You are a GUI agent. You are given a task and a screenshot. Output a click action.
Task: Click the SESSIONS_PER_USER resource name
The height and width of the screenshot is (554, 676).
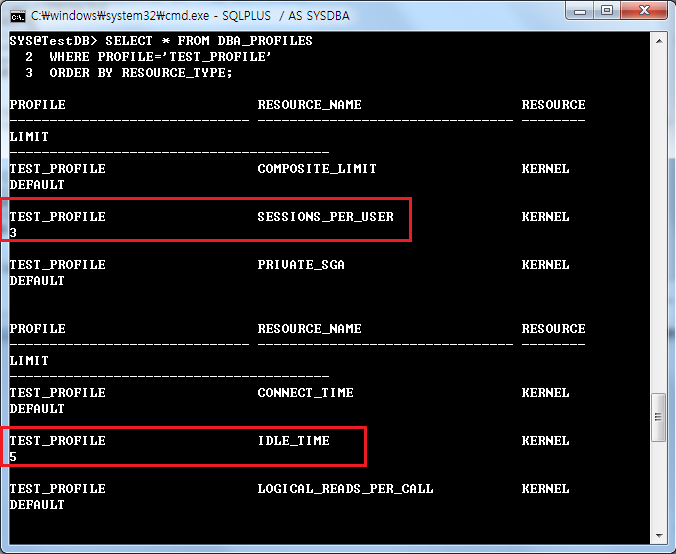coord(325,216)
